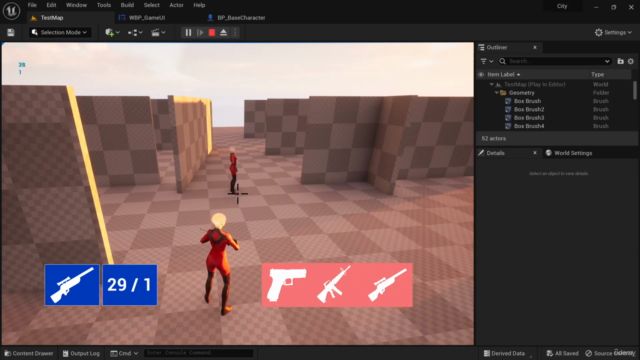Image resolution: width=640 pixels, height=360 pixels.
Task: Click the blue sniper rifle weapon icon
Action: pyautogui.click(x=72, y=285)
